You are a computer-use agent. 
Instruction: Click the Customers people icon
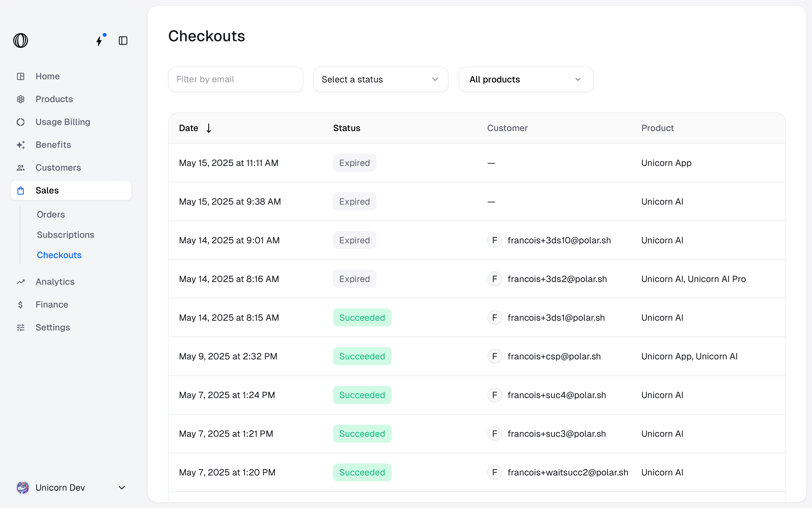tap(21, 168)
